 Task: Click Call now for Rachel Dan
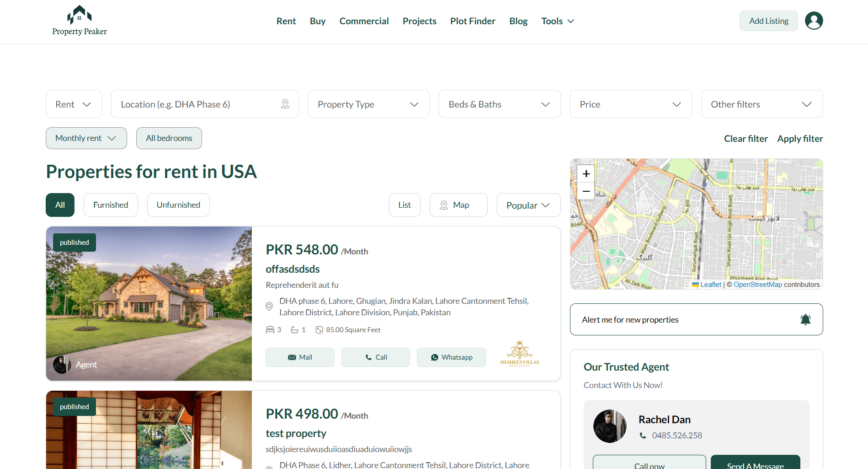(649, 462)
